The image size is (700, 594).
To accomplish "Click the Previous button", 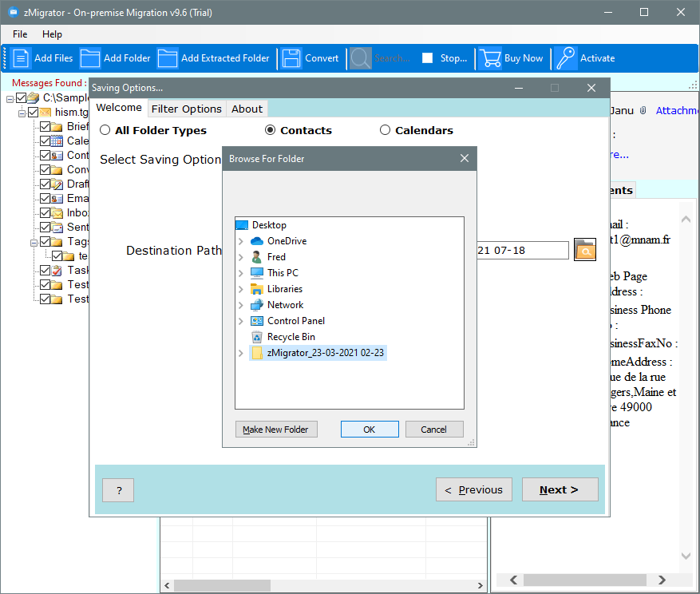I will pos(473,489).
